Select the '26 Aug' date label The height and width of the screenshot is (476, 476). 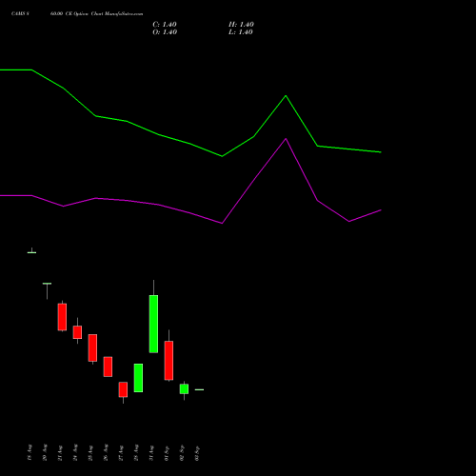106,452
